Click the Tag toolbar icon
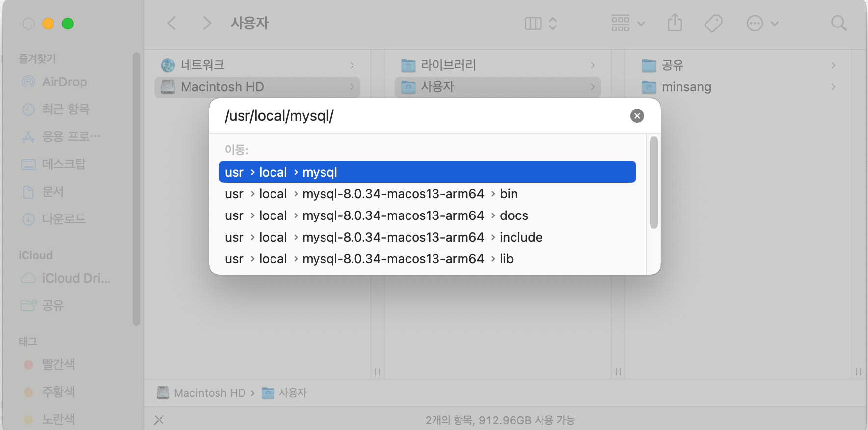868x430 pixels. [x=713, y=23]
